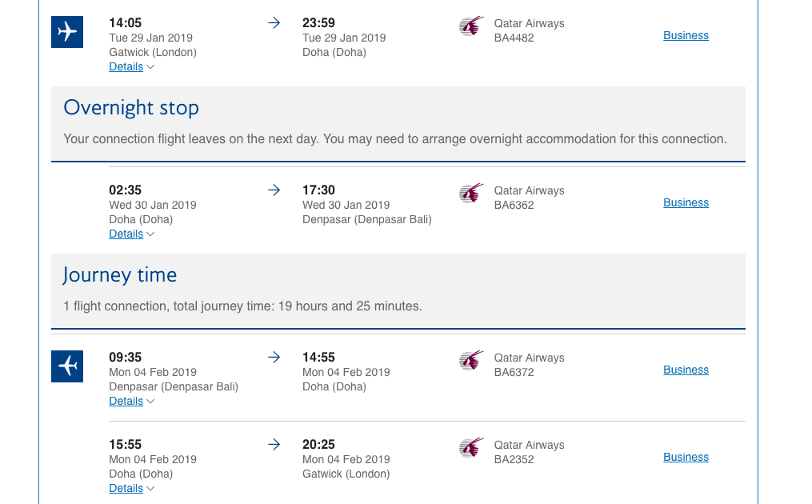Click the return flight airplane icon

coord(67,366)
